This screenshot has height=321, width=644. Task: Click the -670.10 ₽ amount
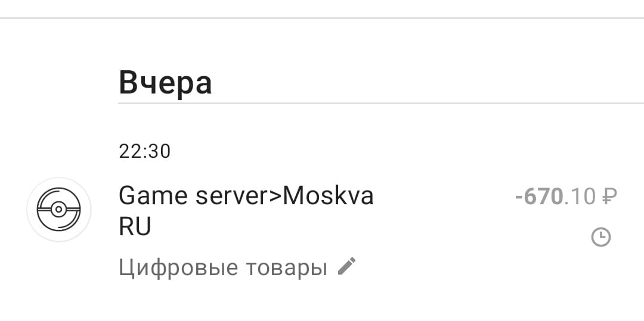click(566, 197)
